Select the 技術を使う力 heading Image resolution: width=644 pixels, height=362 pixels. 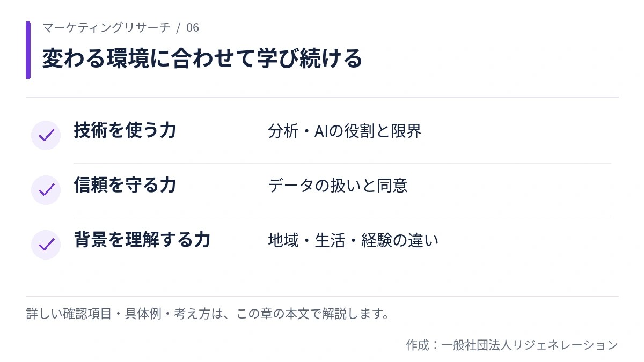click(x=125, y=130)
